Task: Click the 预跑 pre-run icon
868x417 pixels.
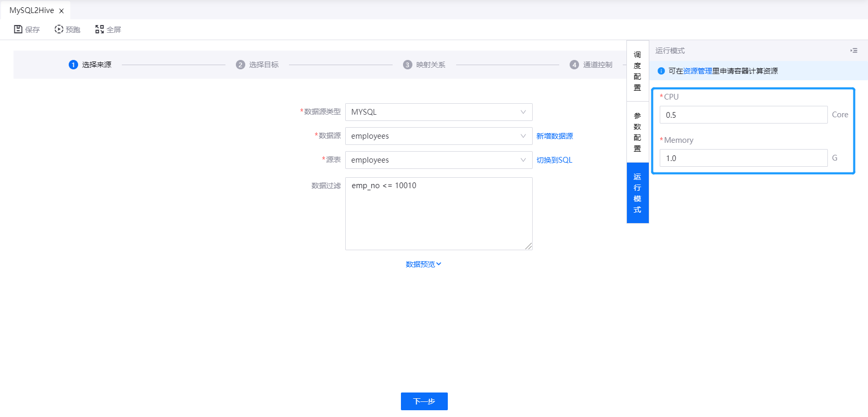Action: point(59,29)
